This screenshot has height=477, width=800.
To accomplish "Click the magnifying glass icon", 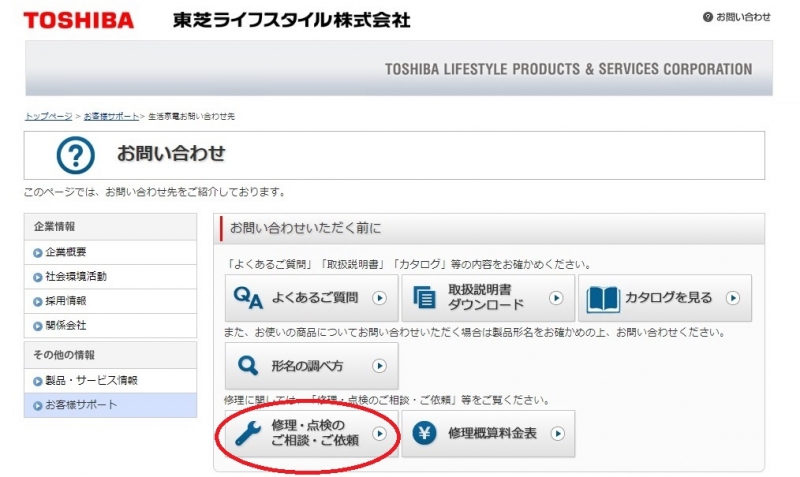I will [x=248, y=366].
